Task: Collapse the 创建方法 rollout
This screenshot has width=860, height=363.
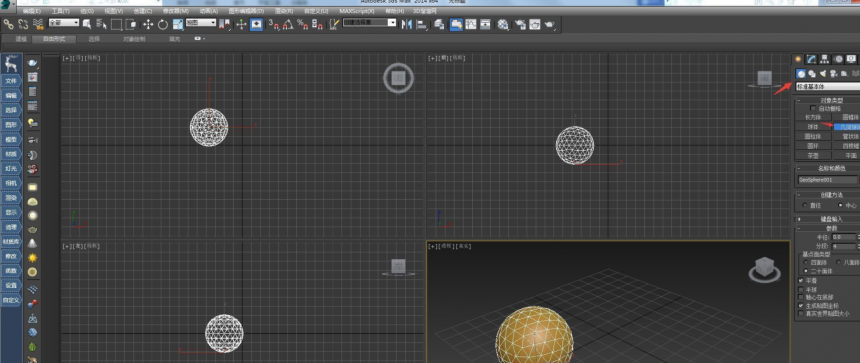Action: [828, 195]
